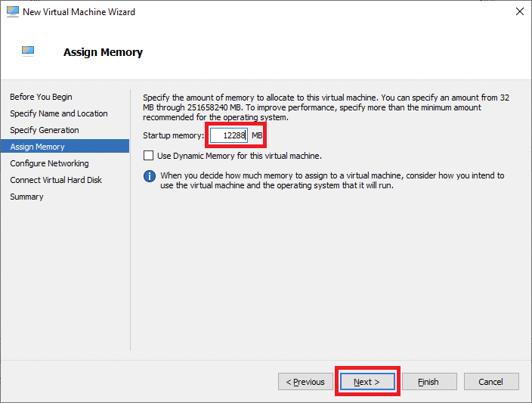Jump to the Configure Networking step
Screen dimensions: 532x403
[49, 163]
